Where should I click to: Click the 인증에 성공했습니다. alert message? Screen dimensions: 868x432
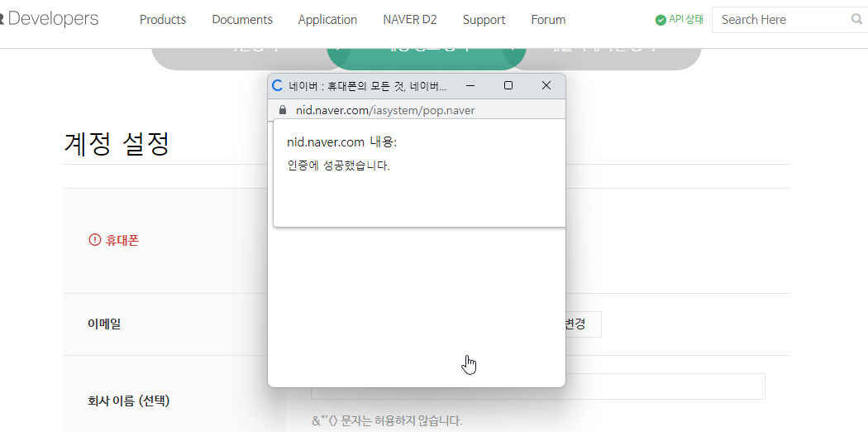pos(339,166)
